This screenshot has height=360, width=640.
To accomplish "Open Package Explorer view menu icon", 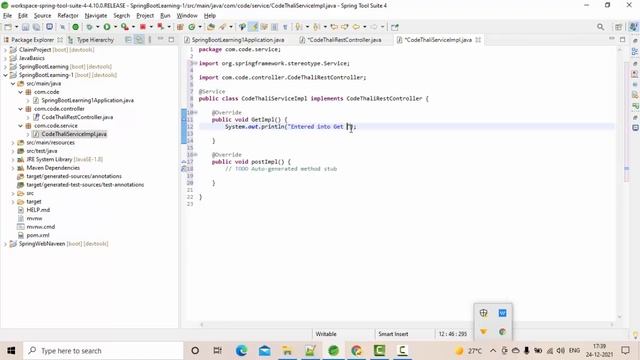I will tap(150, 40).
